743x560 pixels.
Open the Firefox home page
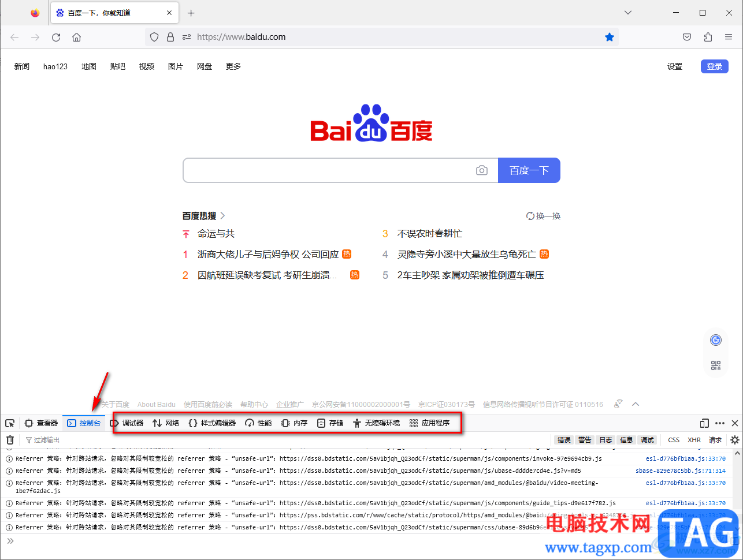click(76, 37)
